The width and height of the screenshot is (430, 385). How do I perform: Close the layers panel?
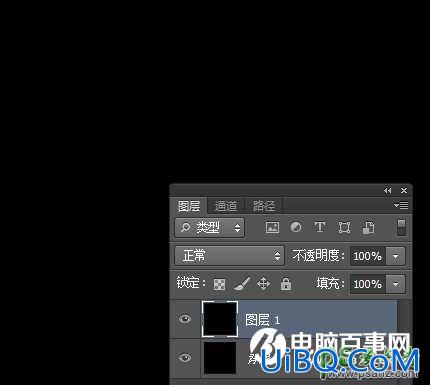tap(404, 190)
